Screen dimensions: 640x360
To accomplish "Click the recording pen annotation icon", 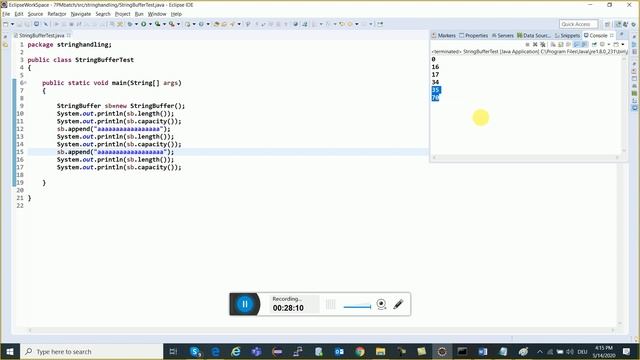I will pos(398,304).
